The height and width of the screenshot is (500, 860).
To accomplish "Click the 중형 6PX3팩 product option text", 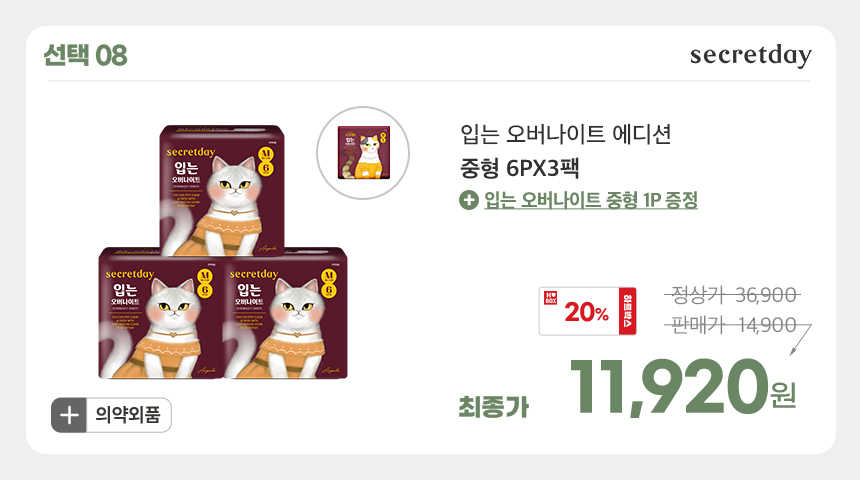I will point(519,168).
